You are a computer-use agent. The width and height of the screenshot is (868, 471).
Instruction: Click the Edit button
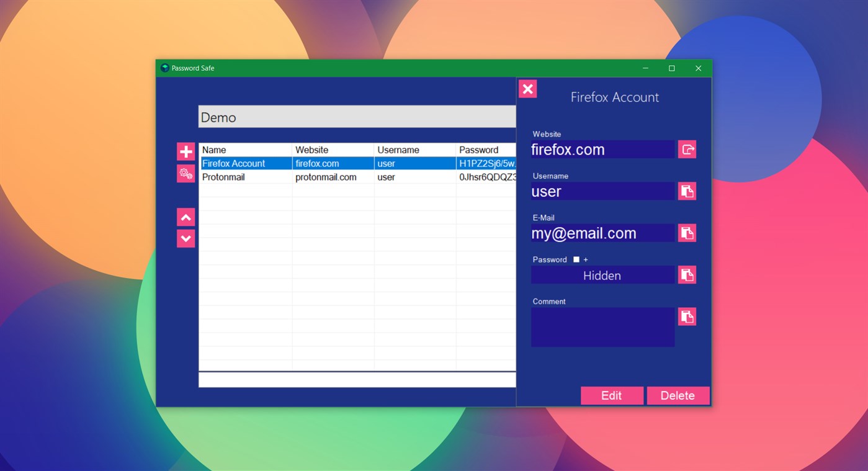(x=612, y=395)
